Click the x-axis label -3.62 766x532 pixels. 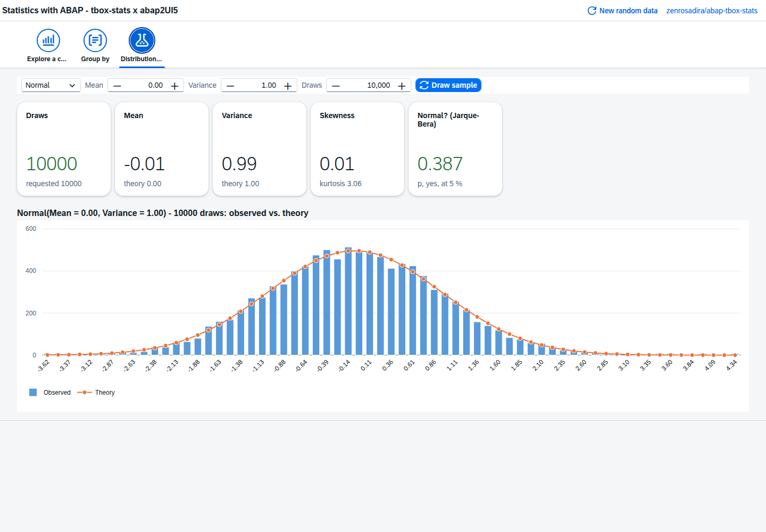point(44,365)
